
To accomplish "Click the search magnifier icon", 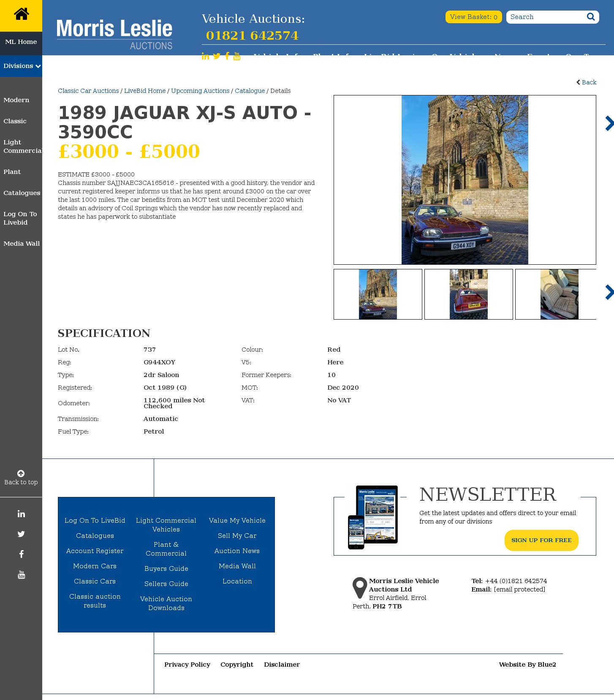I will [x=591, y=17].
